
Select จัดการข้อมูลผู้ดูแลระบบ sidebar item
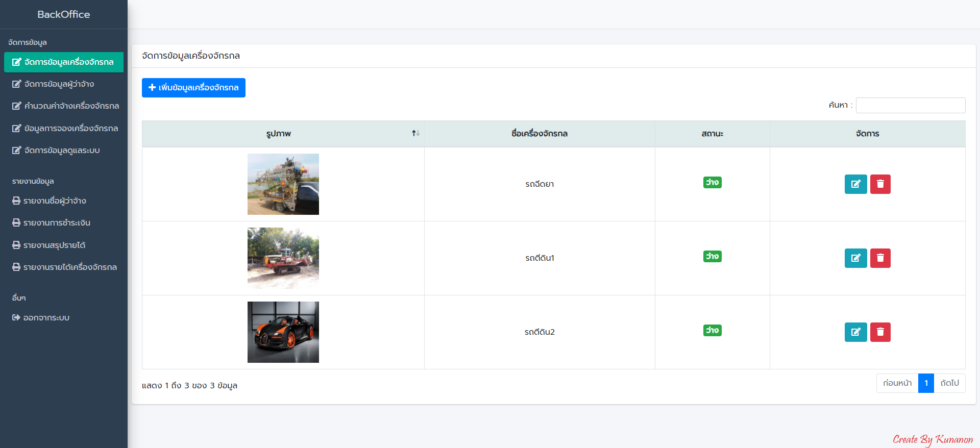62,151
